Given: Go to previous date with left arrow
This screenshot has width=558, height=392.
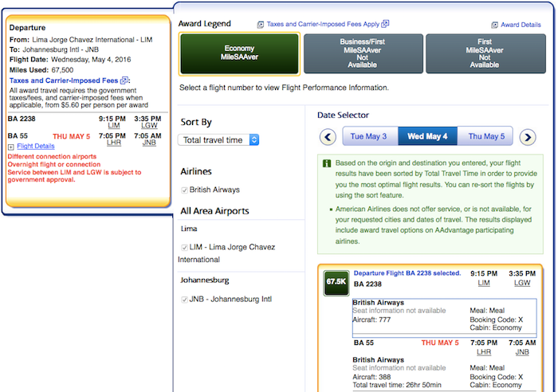Looking at the screenshot, I should (x=328, y=137).
